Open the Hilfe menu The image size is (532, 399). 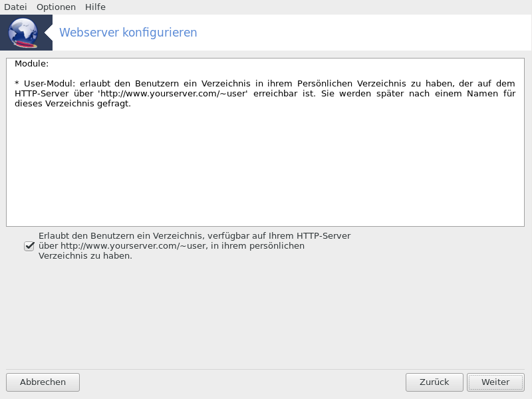(95, 7)
